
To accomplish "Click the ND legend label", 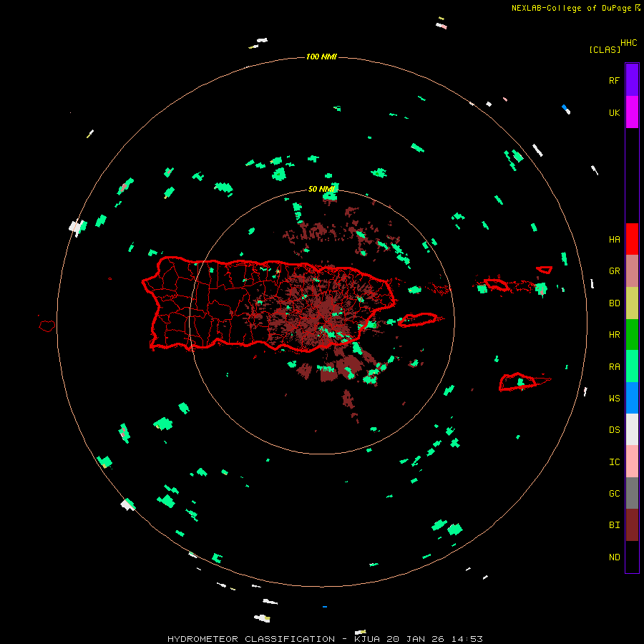I will coord(614,557).
